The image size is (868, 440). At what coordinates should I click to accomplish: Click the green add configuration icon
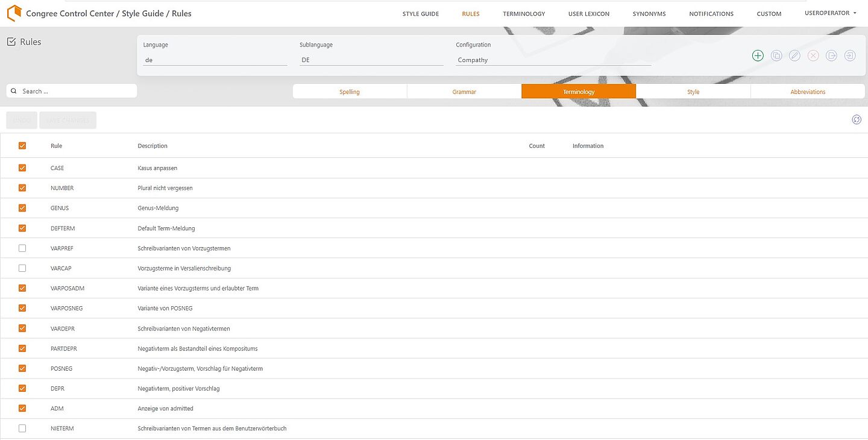point(758,55)
